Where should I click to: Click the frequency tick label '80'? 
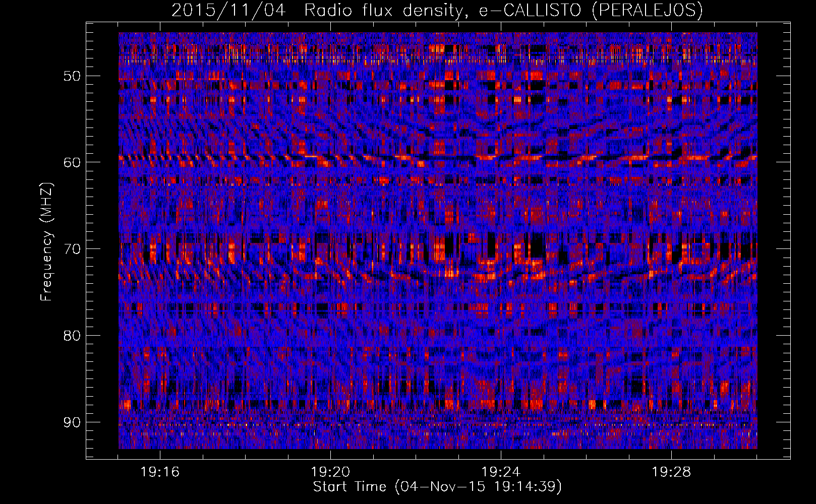coord(72,336)
